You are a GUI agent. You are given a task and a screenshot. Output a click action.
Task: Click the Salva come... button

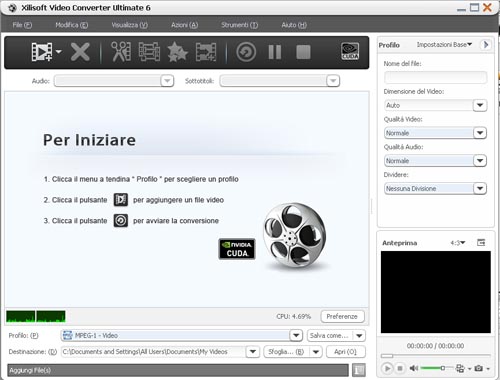coord(329,335)
